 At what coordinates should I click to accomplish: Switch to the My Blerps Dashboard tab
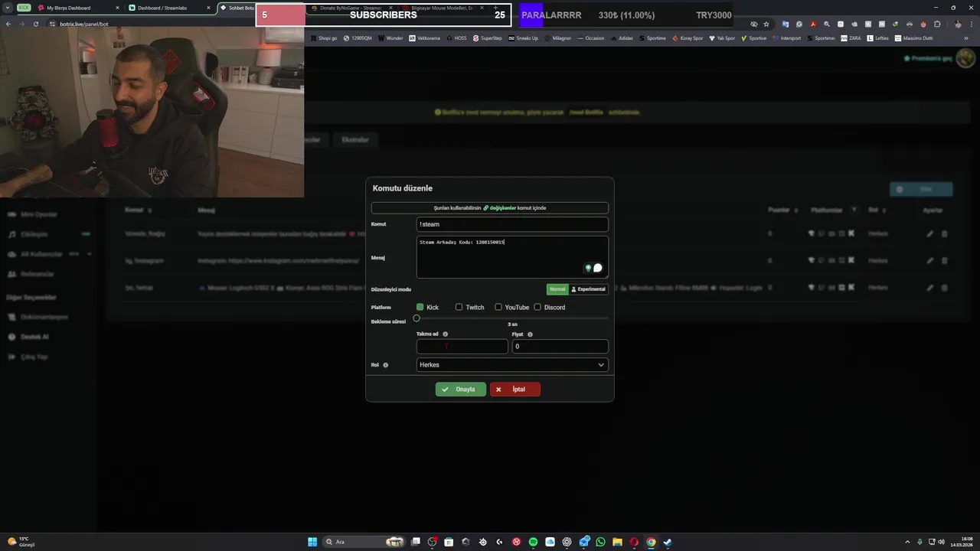pyautogui.click(x=77, y=8)
